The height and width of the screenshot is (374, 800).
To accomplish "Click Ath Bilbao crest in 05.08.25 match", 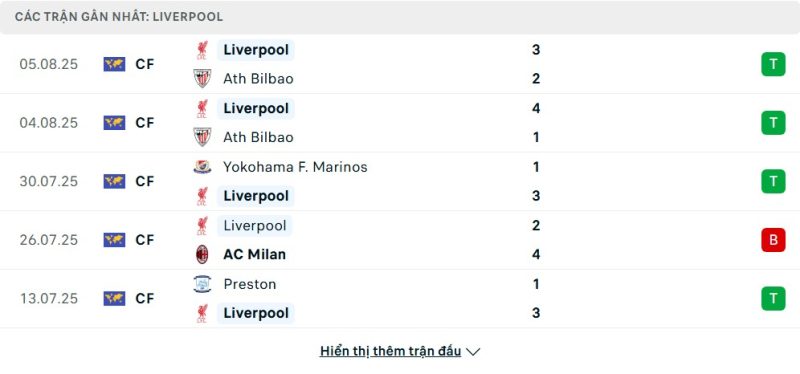I will click(202, 79).
